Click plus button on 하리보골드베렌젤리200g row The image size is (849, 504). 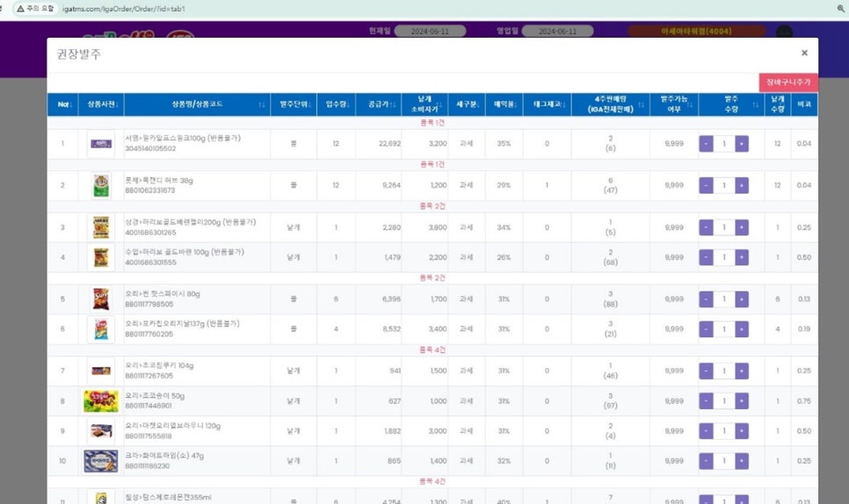point(741,227)
